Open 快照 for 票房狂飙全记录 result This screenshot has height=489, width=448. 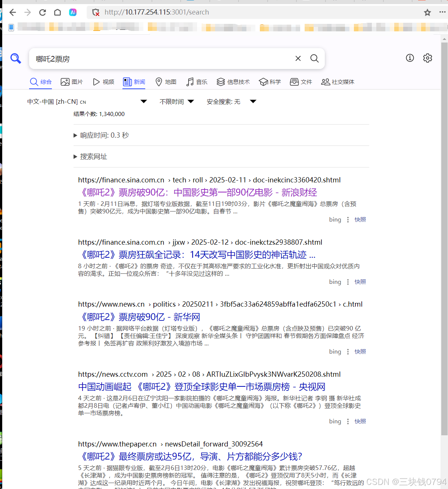[360, 282]
